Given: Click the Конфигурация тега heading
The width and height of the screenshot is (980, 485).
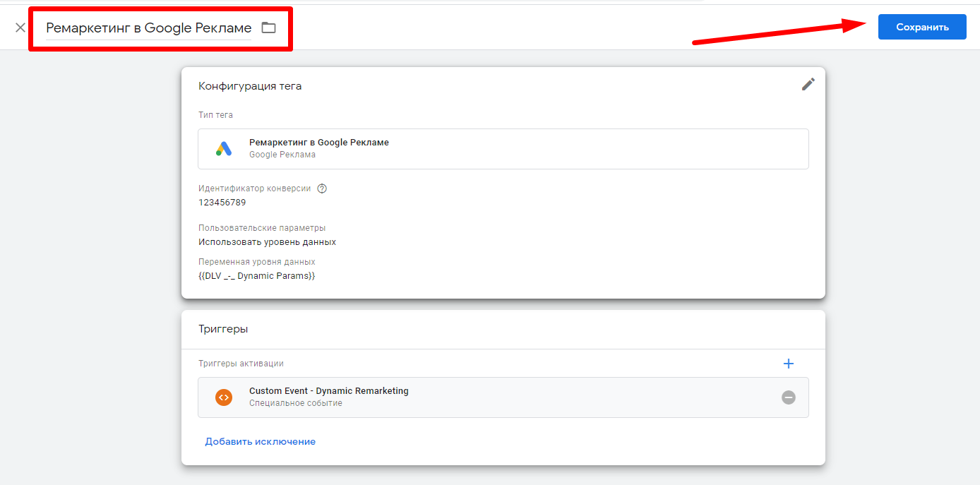Looking at the screenshot, I should click(x=250, y=86).
